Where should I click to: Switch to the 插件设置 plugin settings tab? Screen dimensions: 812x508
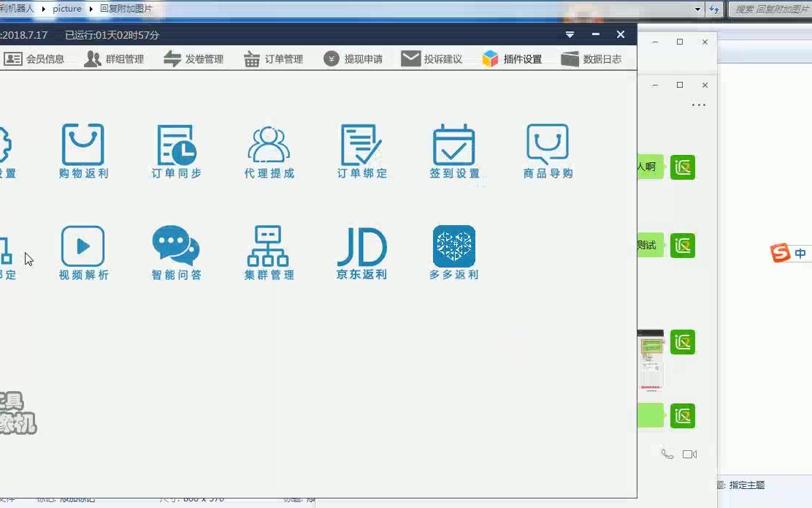point(512,59)
